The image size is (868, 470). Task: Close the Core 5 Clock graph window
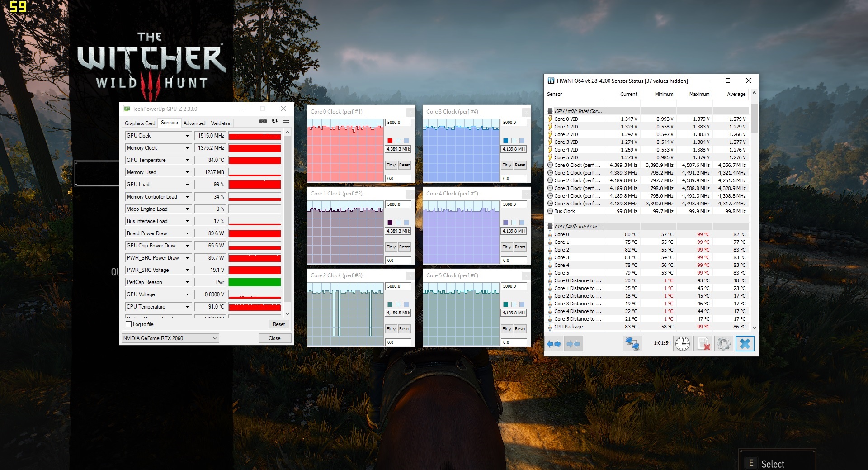(x=526, y=275)
